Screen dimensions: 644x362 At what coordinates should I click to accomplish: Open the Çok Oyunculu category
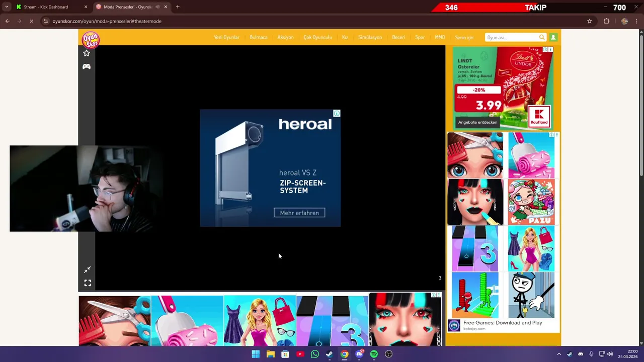(x=317, y=37)
